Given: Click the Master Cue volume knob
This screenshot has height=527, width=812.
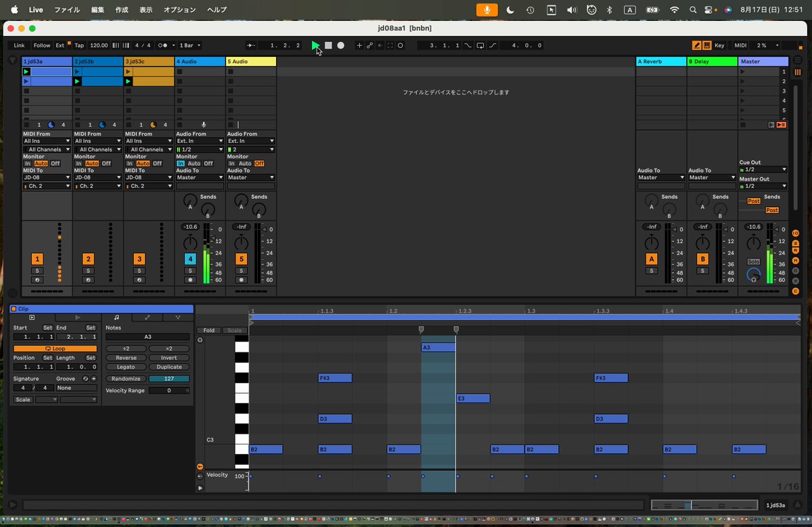Looking at the screenshot, I should 753,275.
